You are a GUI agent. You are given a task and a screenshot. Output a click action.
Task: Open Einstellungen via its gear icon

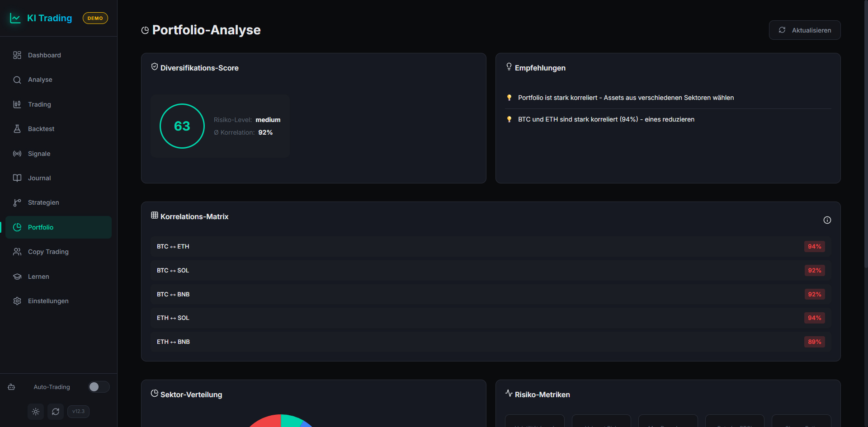17,301
